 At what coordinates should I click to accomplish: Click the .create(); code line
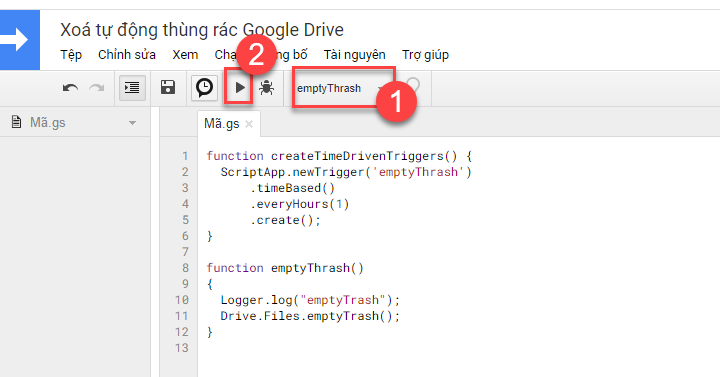(x=285, y=220)
